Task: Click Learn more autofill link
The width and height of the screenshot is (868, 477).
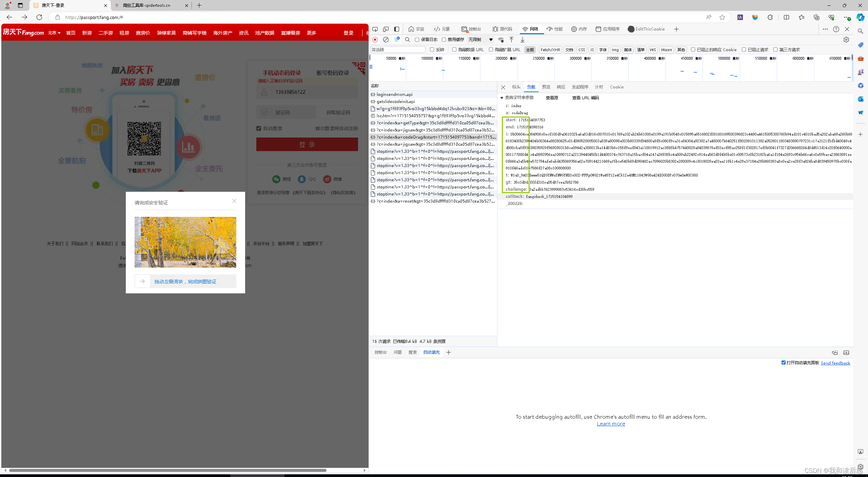Action: [611, 424]
